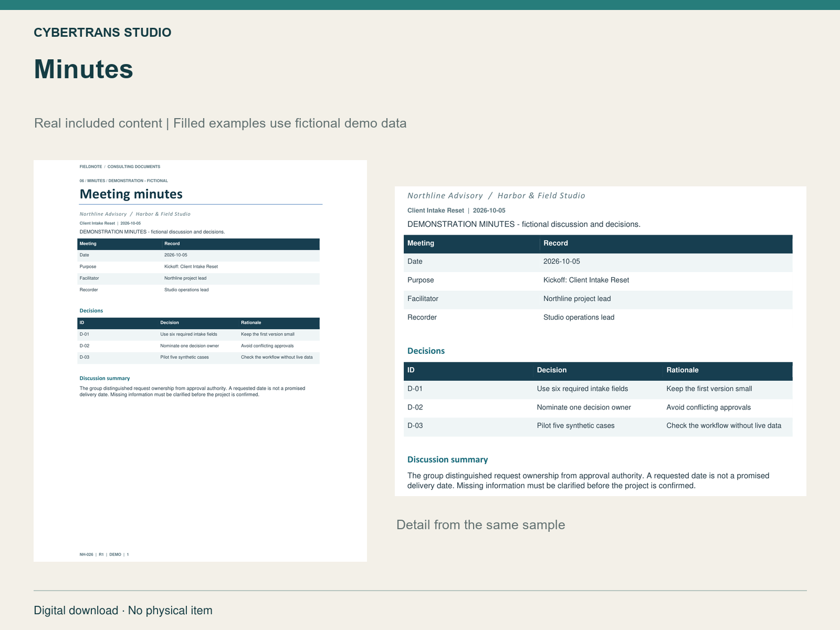The image size is (840, 630).
Task: Click the CYBERTRANS STUDIO brand name
Action: 102,33
